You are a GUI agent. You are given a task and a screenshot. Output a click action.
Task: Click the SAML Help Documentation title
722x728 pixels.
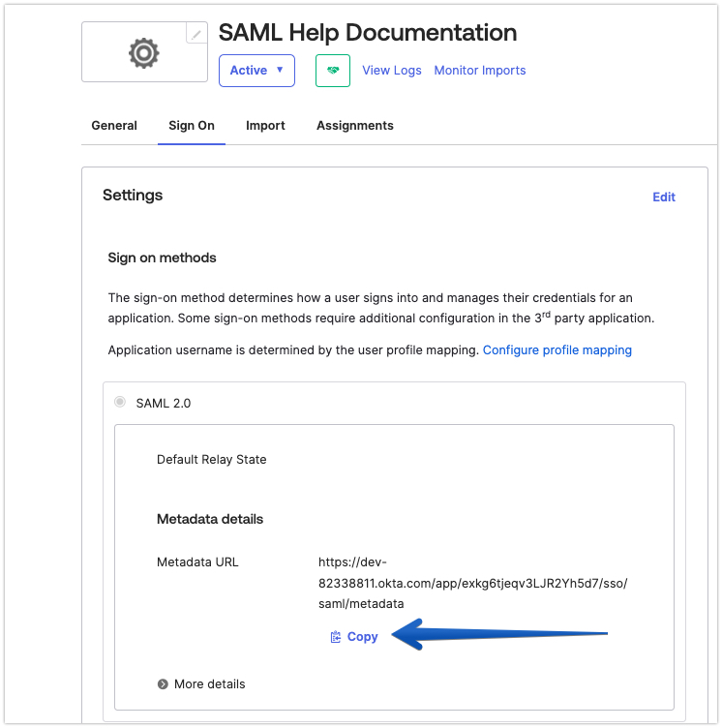pyautogui.click(x=368, y=33)
